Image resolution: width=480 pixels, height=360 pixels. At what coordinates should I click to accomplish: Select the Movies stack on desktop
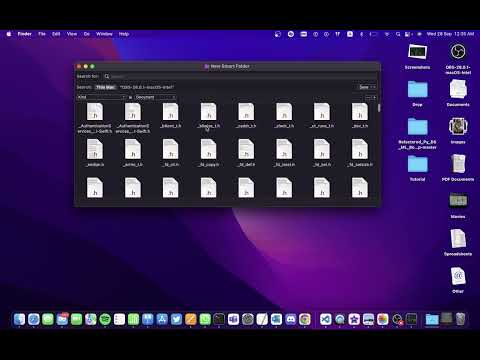458,205
